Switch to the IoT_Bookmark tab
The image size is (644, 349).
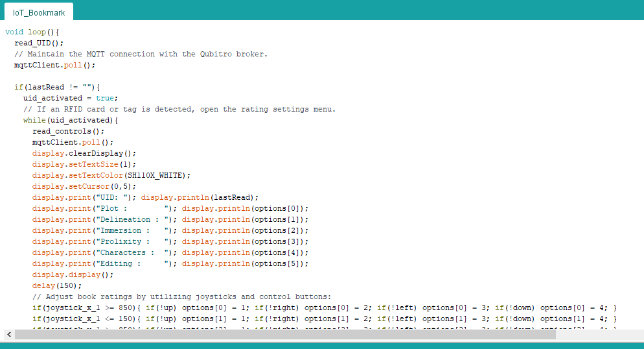tap(38, 12)
